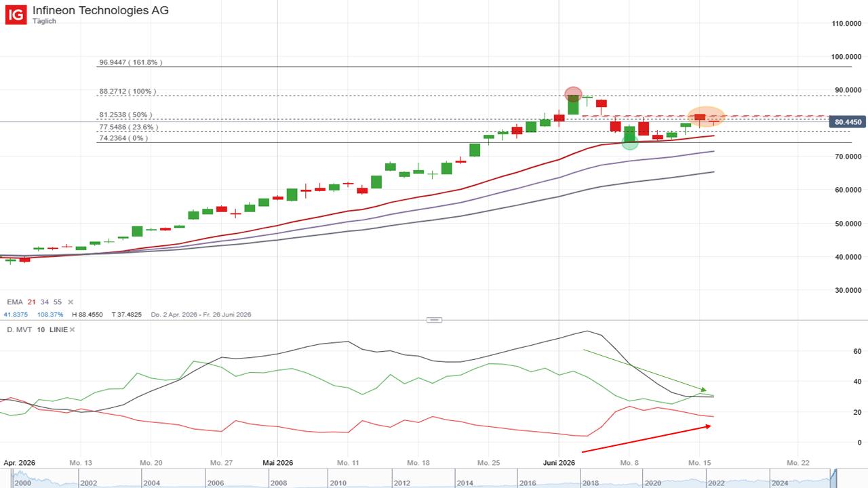This screenshot has height=488, width=868.
Task: Click the Mo. 13 date axis label
Action: click(x=80, y=462)
